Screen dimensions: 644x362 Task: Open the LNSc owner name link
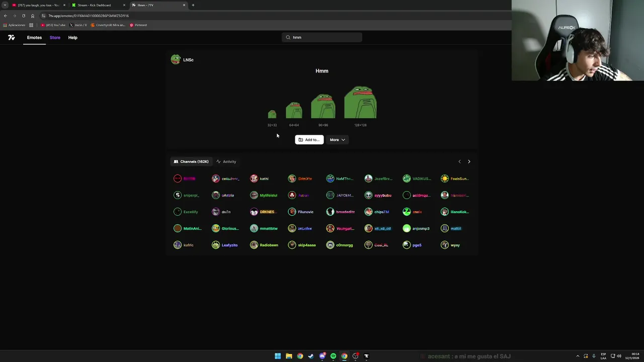click(188, 60)
